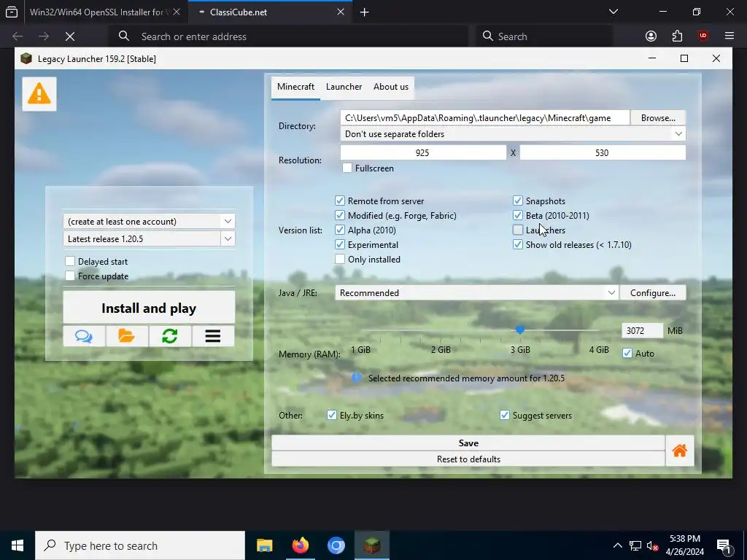Image resolution: width=747 pixels, height=560 pixels.
Task: Open Firefox application menu icon
Action: click(729, 36)
